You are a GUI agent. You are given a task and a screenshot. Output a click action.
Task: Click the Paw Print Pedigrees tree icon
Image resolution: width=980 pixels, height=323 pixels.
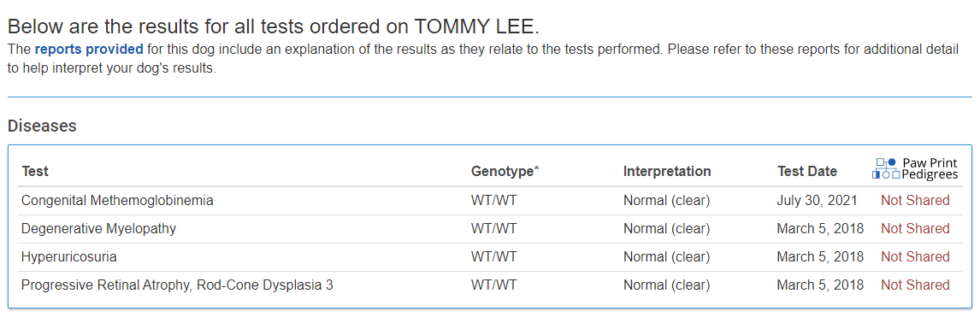(x=885, y=168)
